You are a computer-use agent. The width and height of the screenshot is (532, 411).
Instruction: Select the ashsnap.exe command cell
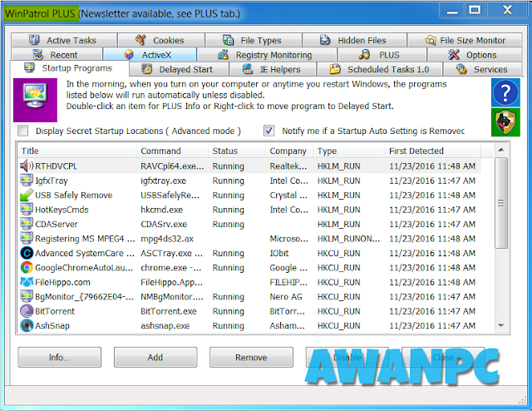[165, 326]
